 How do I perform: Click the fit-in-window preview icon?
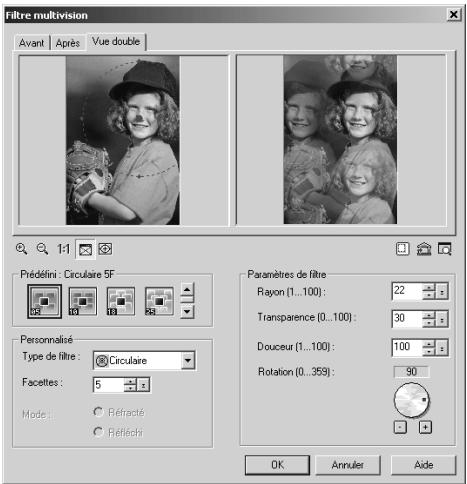point(85,249)
